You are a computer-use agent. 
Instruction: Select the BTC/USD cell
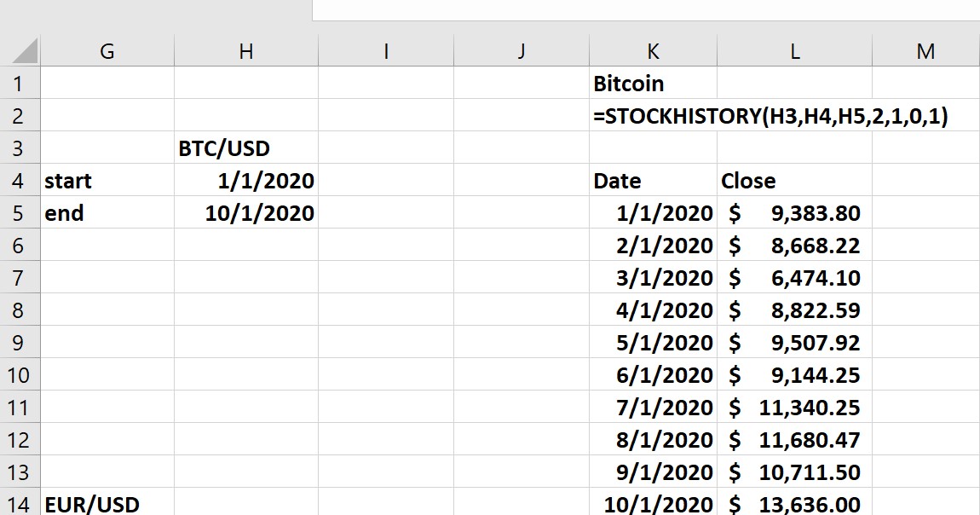[245, 148]
